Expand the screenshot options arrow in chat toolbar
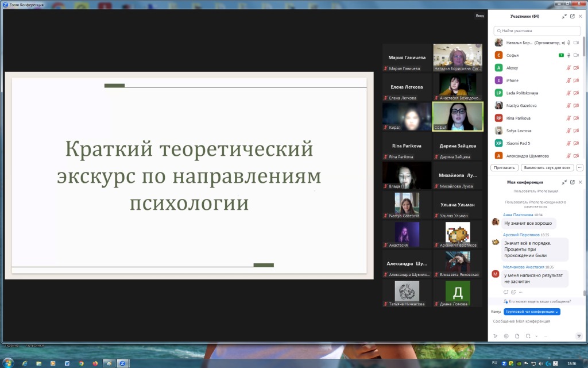This screenshot has width=588, height=368. 536,336
